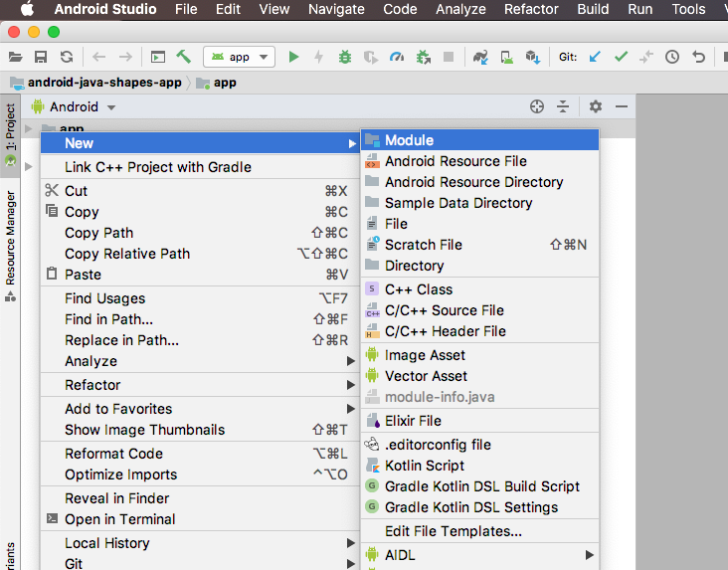
Task: Click the green Make Project hammer icon
Action: pyautogui.click(x=184, y=57)
